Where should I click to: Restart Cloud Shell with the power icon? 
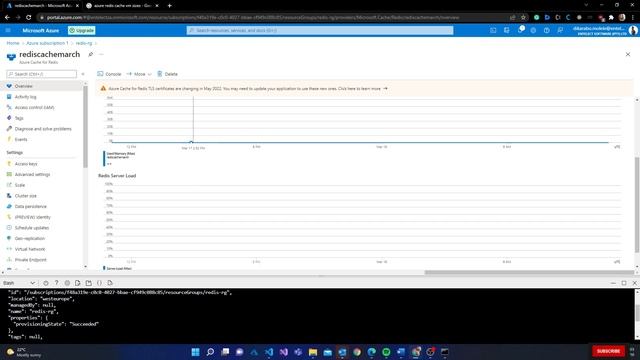point(46,283)
